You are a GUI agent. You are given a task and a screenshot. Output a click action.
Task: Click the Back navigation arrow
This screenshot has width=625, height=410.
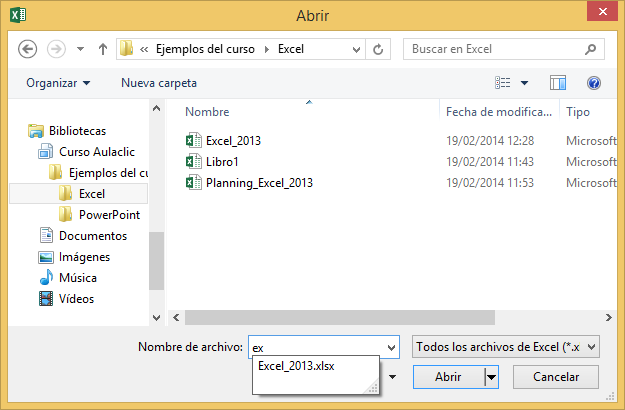[x=28, y=48]
